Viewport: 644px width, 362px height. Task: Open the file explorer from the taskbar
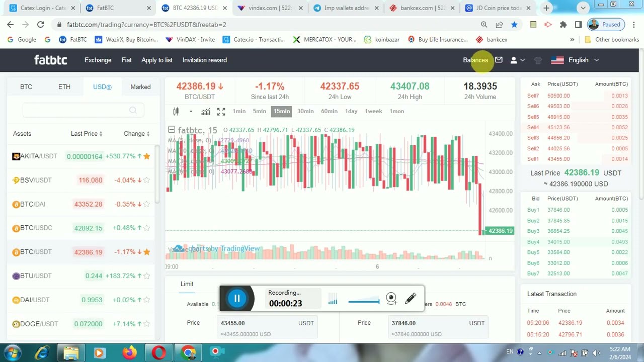71,353
